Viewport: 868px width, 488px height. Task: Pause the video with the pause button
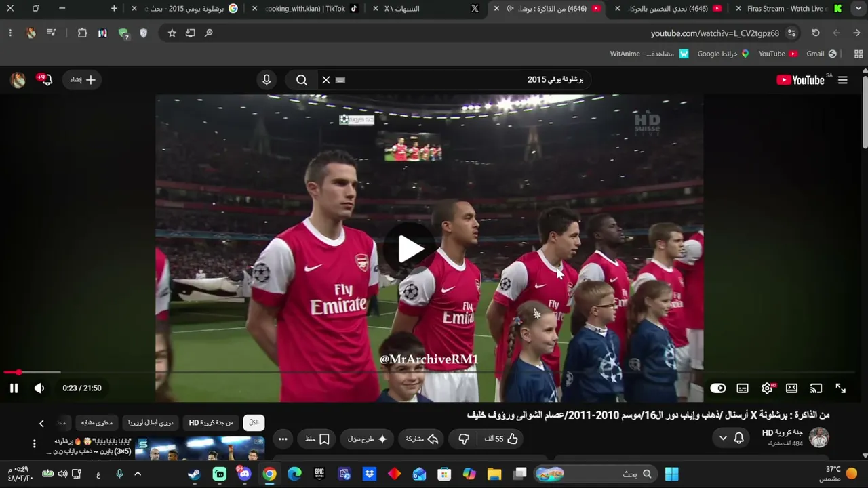point(14,388)
